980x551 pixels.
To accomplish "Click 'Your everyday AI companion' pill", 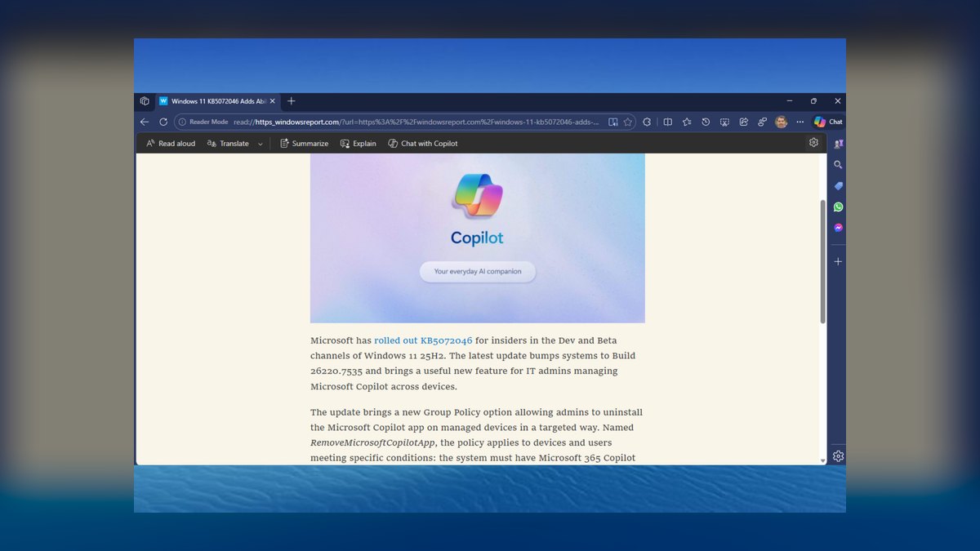I will coord(478,271).
